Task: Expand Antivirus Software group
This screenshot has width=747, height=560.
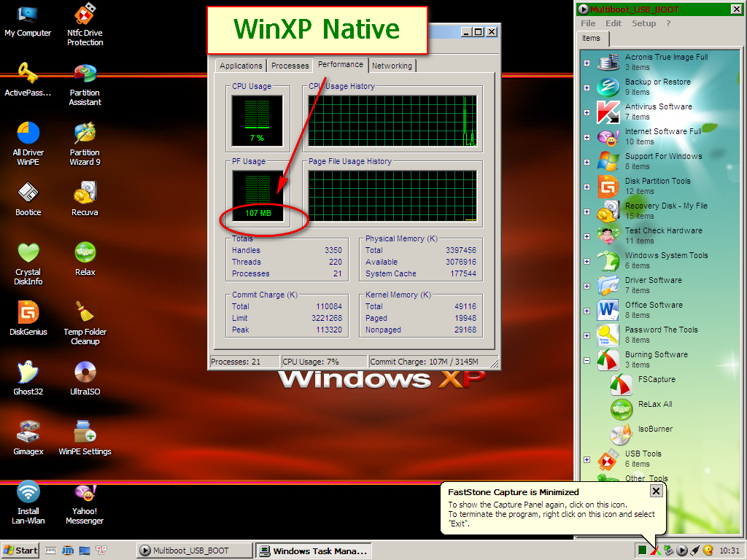Action: (x=587, y=112)
